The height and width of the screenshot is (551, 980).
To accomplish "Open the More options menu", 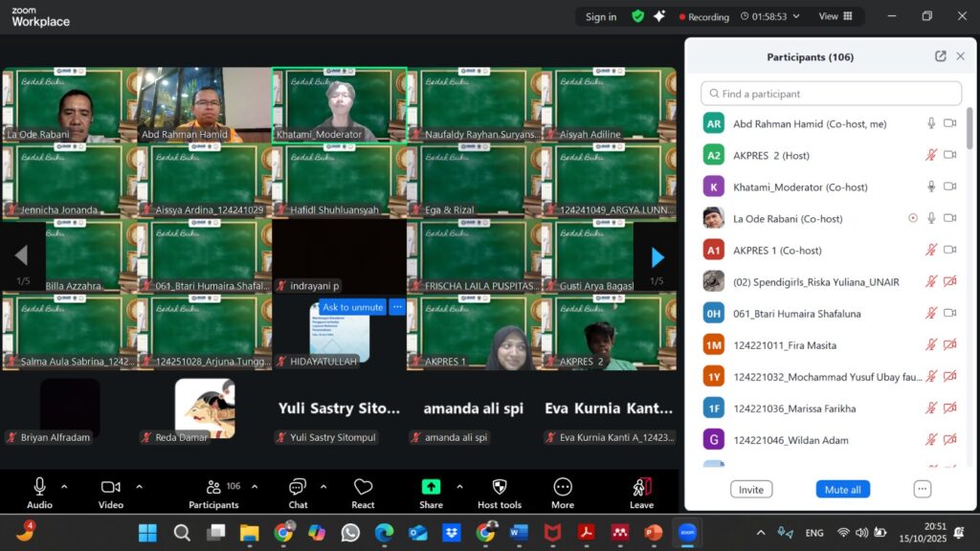I will click(563, 494).
